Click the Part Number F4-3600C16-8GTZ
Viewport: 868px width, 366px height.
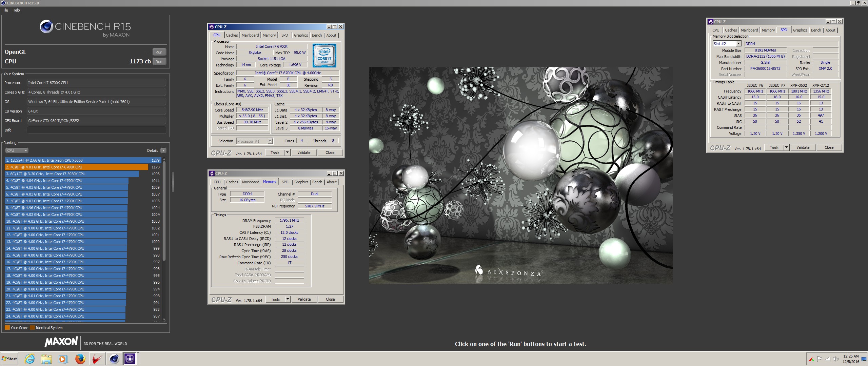tap(765, 68)
